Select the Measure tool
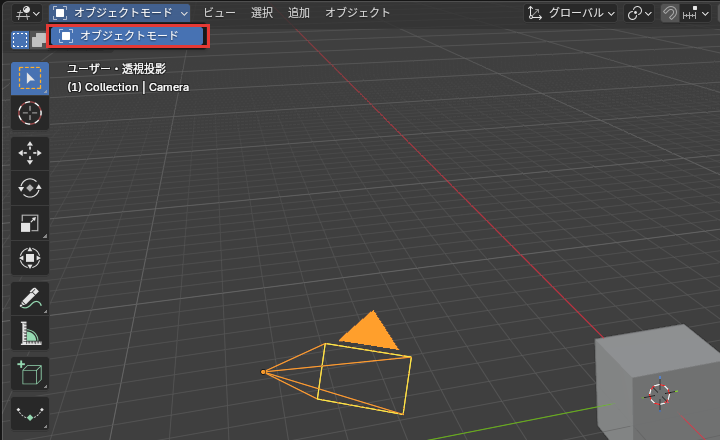The height and width of the screenshot is (440, 720). pyautogui.click(x=30, y=333)
